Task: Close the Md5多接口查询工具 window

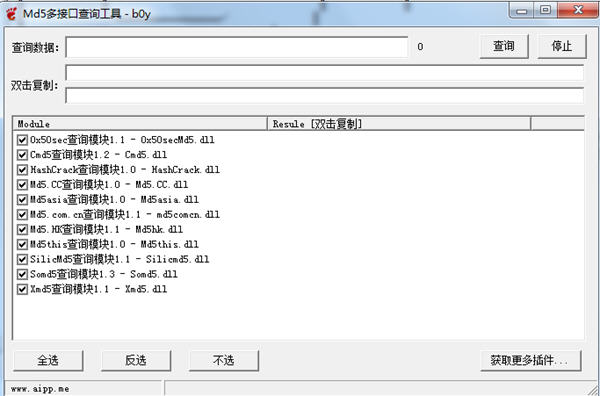Action: (x=577, y=10)
